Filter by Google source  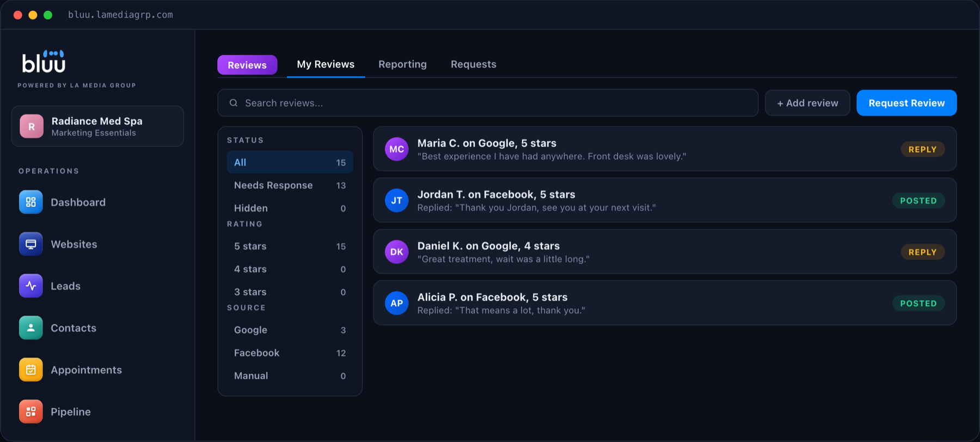pos(290,330)
